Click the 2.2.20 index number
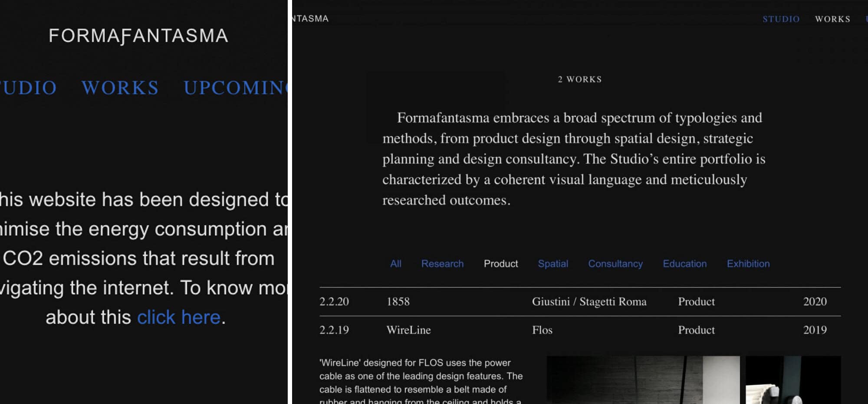Viewport: 868px width, 404px height. pos(334,301)
